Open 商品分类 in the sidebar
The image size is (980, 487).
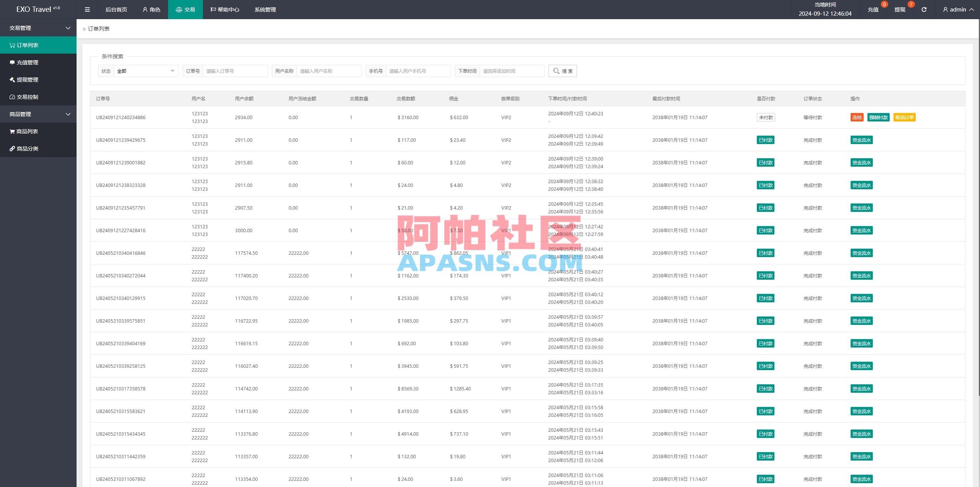27,148
